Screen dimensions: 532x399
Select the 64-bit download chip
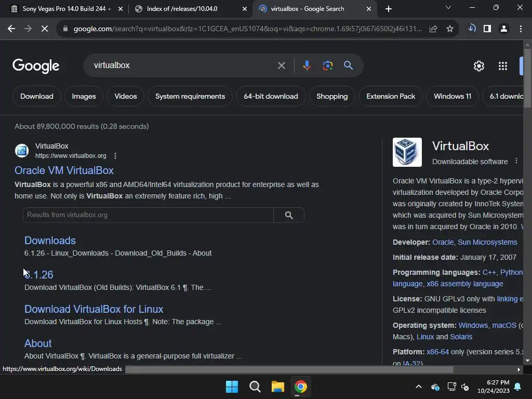271,96
